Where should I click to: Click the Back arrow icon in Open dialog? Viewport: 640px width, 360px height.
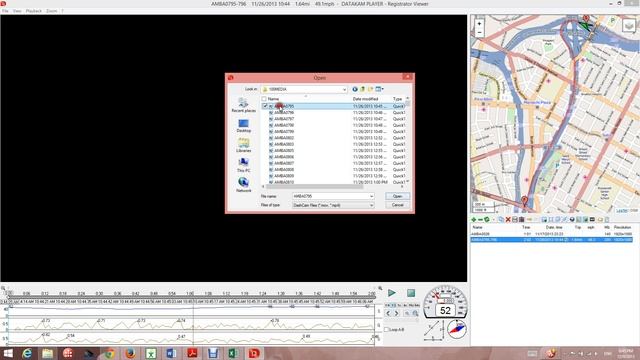[x=355, y=89]
